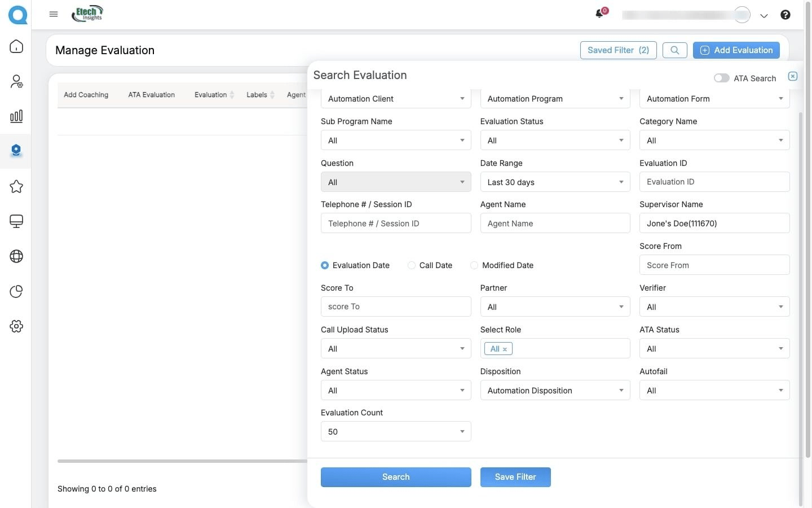Select the Call Date radio button
Viewport: 812px width, 508px height.
(x=412, y=265)
